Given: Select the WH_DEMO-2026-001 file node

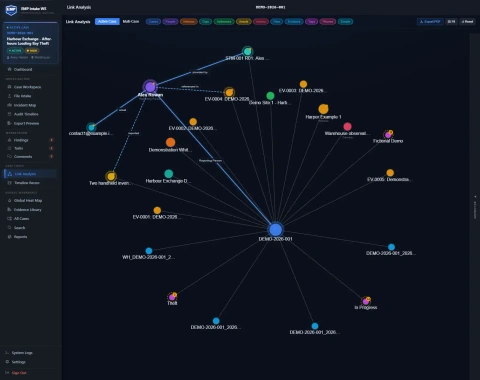Looking at the screenshot, I should [149, 251].
